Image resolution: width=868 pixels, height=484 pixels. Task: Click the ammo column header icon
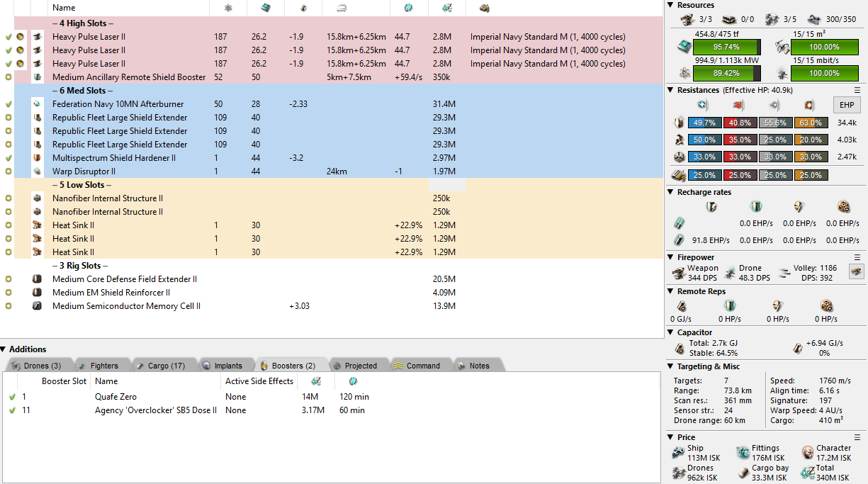[485, 8]
